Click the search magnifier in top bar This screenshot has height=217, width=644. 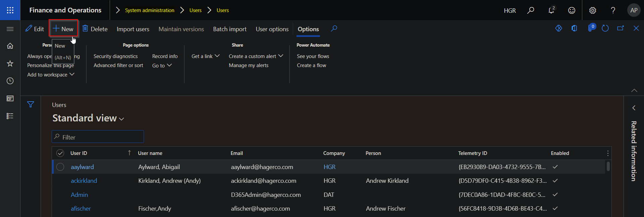pos(531,10)
